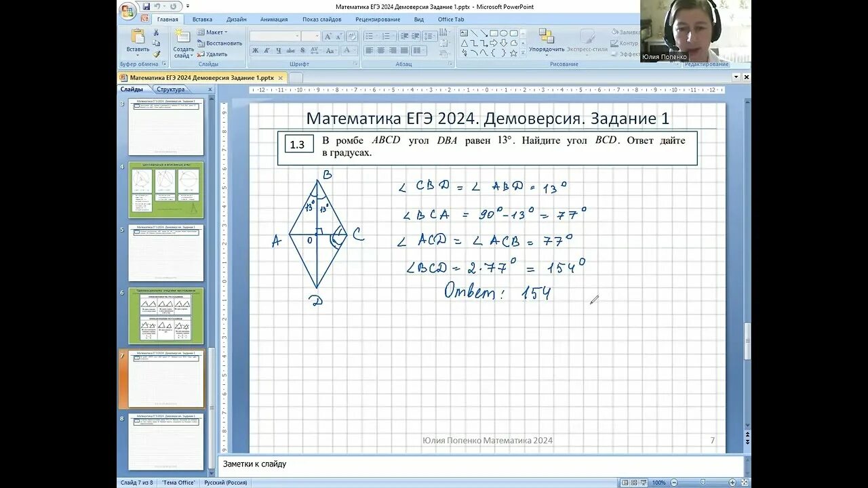Cut selection with the scissors icon
Viewport: 868px width, 488px height.
click(156, 32)
